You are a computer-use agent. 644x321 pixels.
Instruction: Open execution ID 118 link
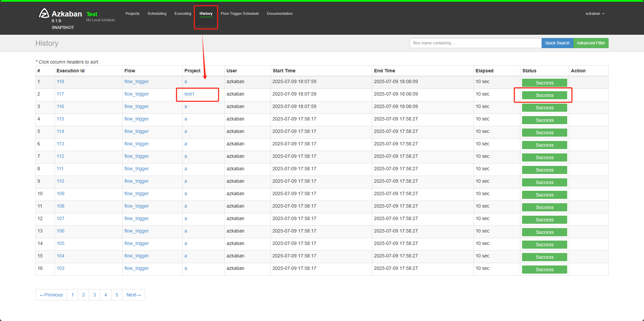pos(60,82)
